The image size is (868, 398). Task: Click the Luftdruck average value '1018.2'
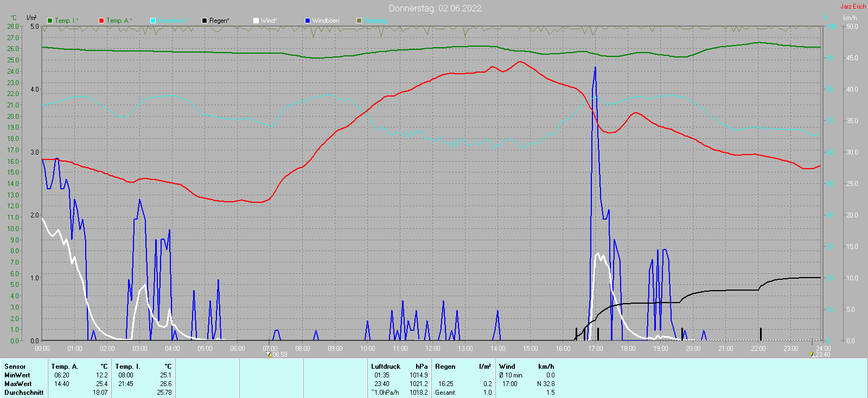tap(419, 393)
